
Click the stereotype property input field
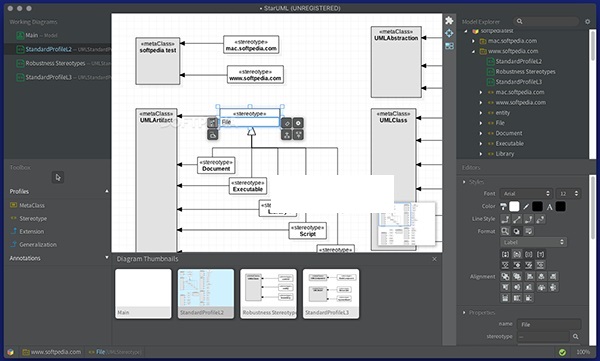pos(543,336)
